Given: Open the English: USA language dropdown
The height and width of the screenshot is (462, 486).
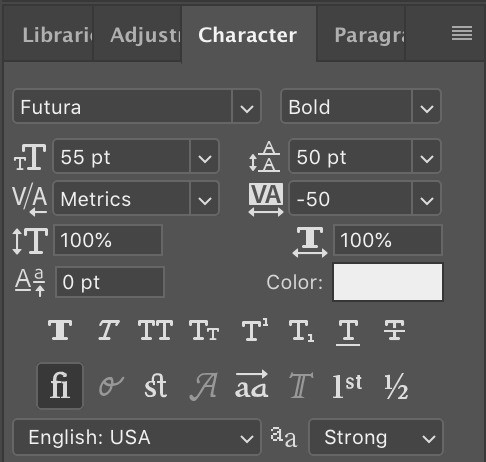Looking at the screenshot, I should pos(137,437).
